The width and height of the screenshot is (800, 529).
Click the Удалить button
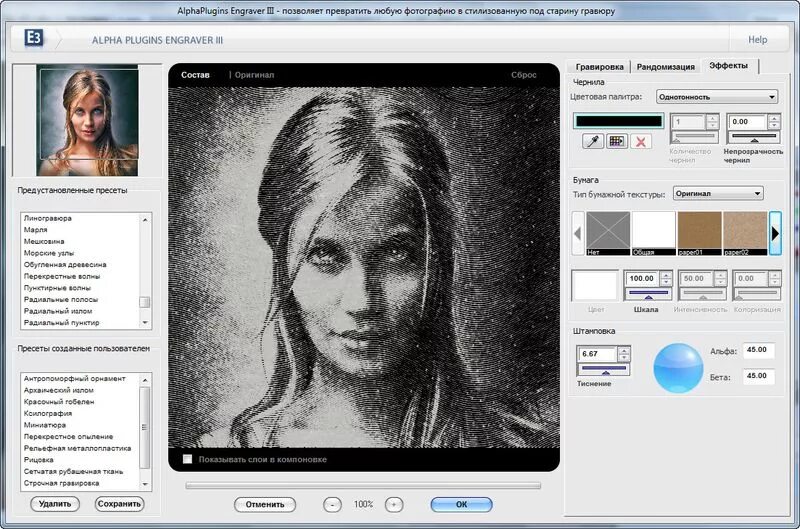pos(55,504)
